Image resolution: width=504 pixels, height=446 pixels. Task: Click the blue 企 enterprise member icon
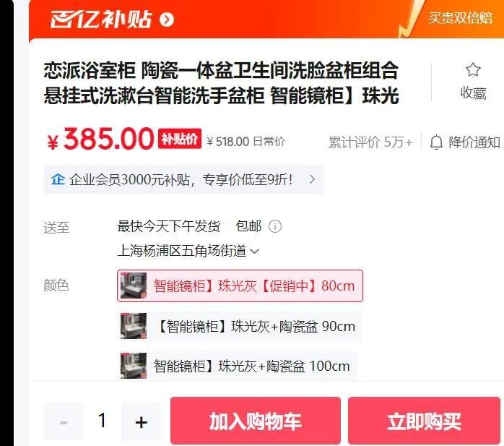[58, 179]
